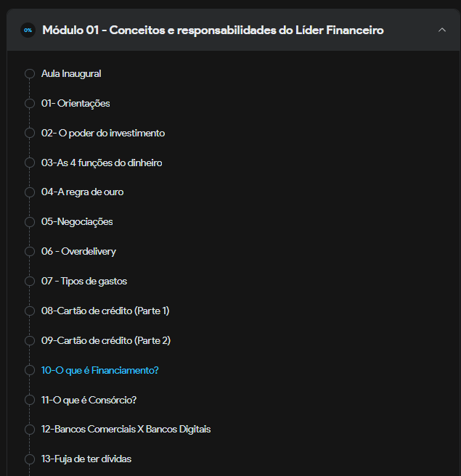461x476 pixels.
Task: Click the 0% progress circle icon
Action: coord(28,30)
